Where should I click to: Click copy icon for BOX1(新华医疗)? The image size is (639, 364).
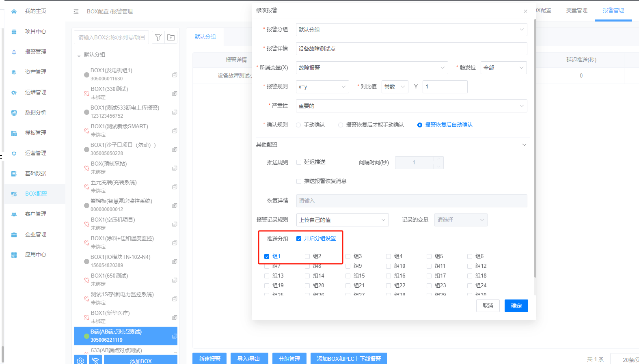tap(175, 317)
